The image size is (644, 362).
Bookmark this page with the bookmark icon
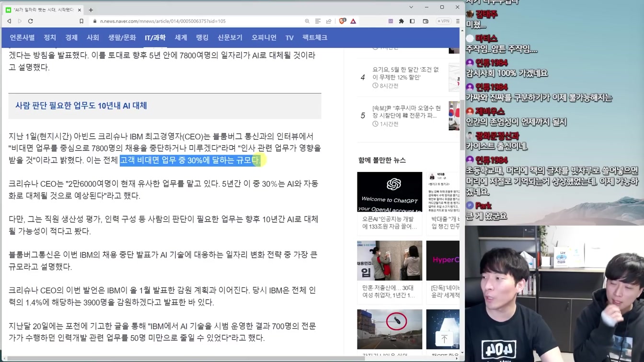click(x=81, y=21)
